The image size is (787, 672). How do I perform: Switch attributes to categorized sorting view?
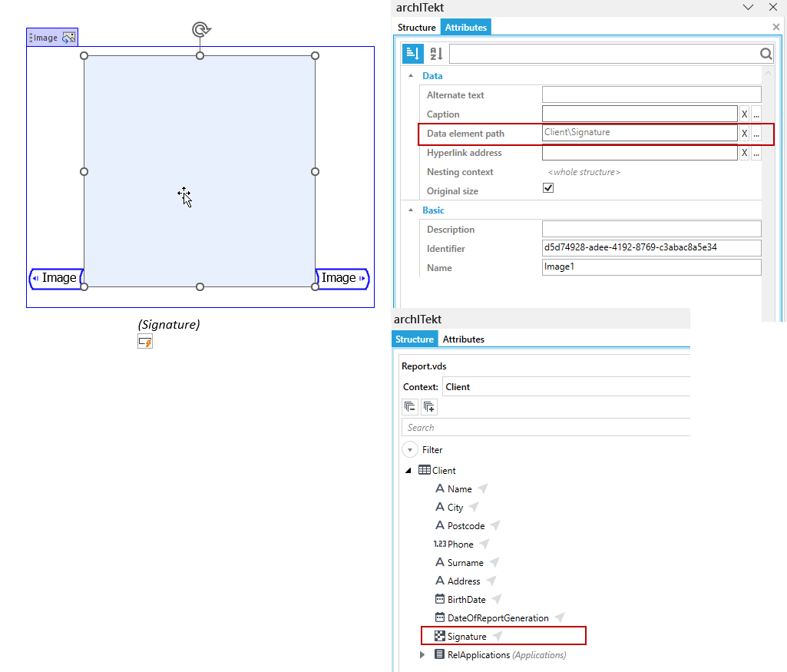(x=412, y=54)
